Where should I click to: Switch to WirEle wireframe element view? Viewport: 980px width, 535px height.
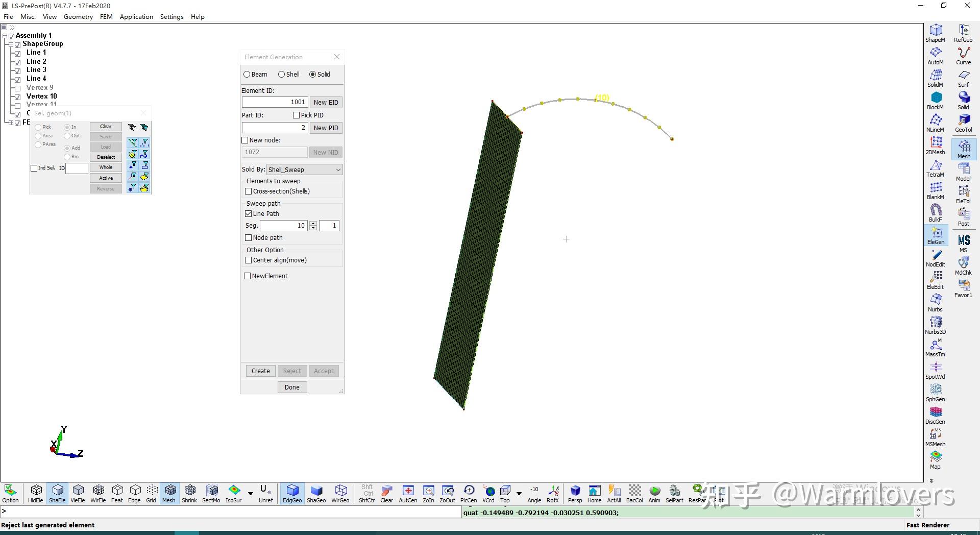click(98, 494)
